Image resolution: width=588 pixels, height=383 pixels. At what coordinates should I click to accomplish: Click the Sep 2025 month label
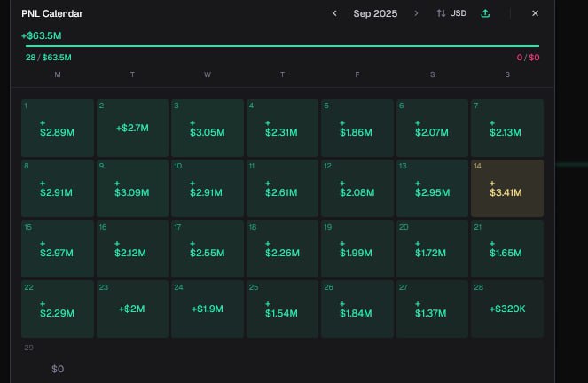tap(375, 13)
